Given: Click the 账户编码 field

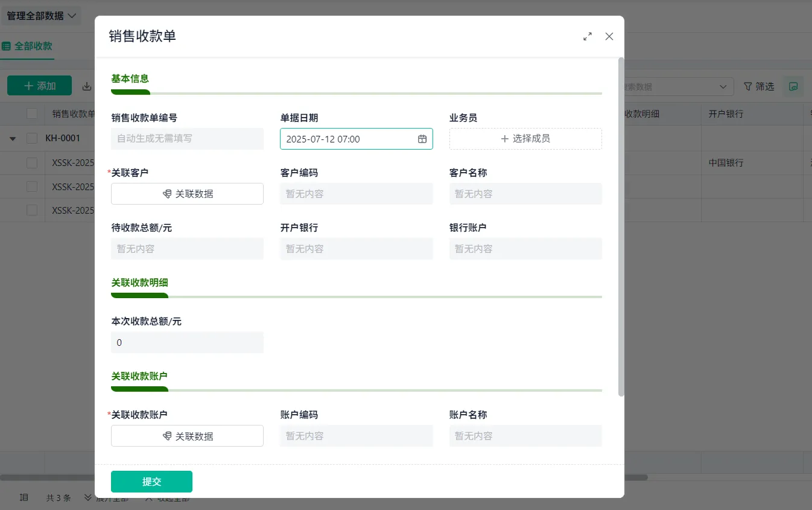Looking at the screenshot, I should 356,436.
